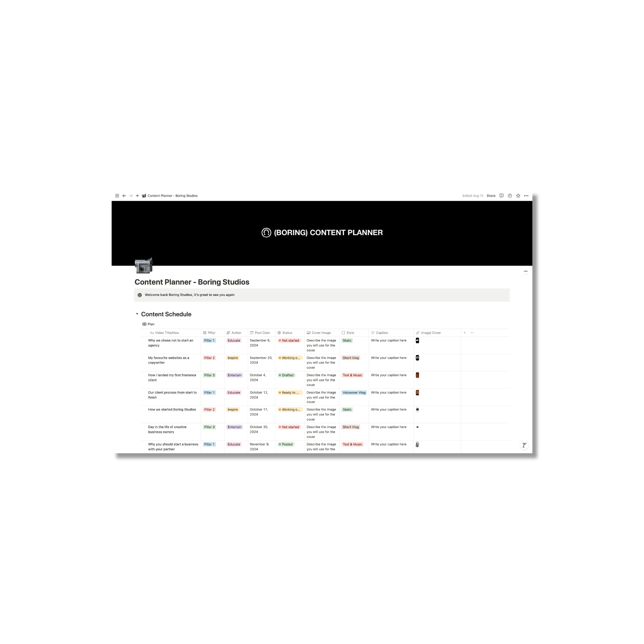Click the Not started status badge

pos(289,340)
